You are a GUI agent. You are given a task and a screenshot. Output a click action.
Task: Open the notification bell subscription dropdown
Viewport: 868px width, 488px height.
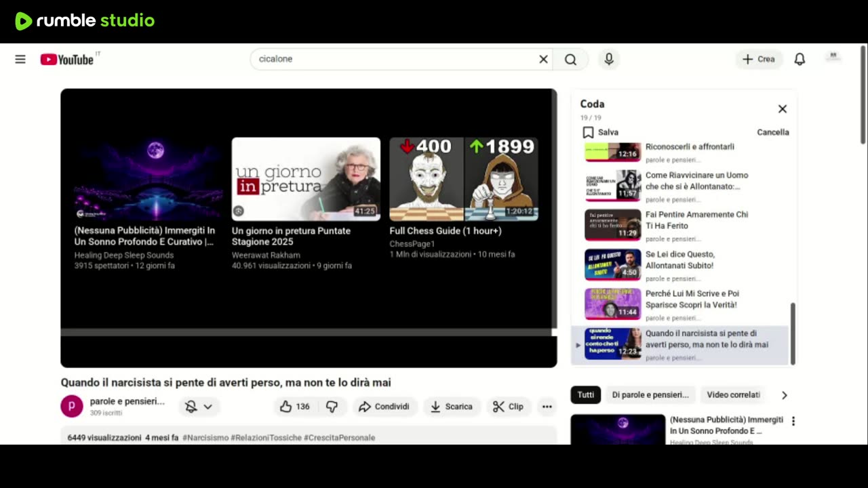coord(199,407)
